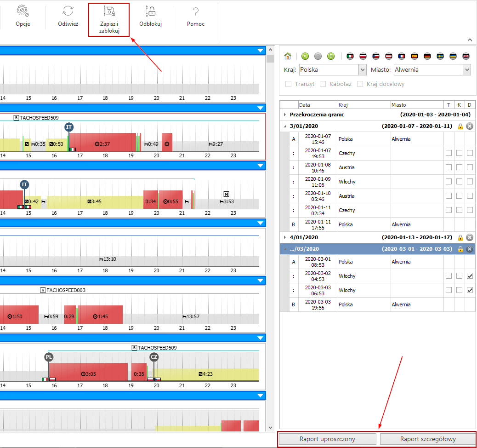Select the Italian flag icon
Viewport: 477px width, 448px height.
(351, 56)
